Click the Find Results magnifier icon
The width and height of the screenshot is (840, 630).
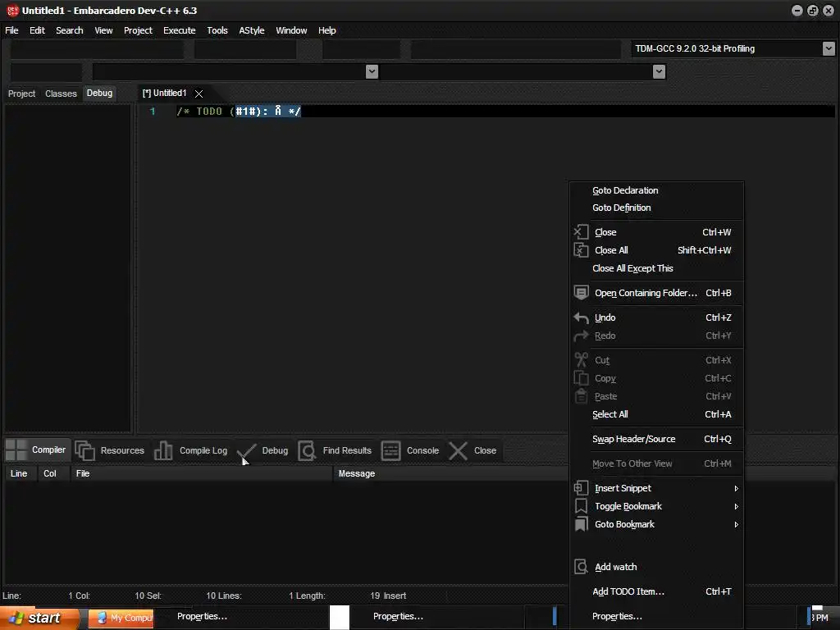pos(307,450)
